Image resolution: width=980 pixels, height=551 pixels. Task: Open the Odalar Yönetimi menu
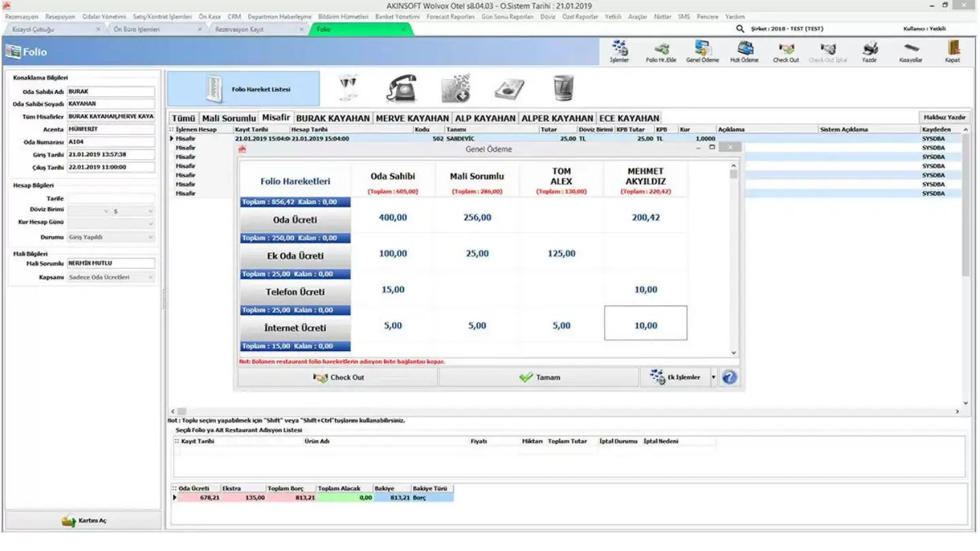tap(104, 16)
